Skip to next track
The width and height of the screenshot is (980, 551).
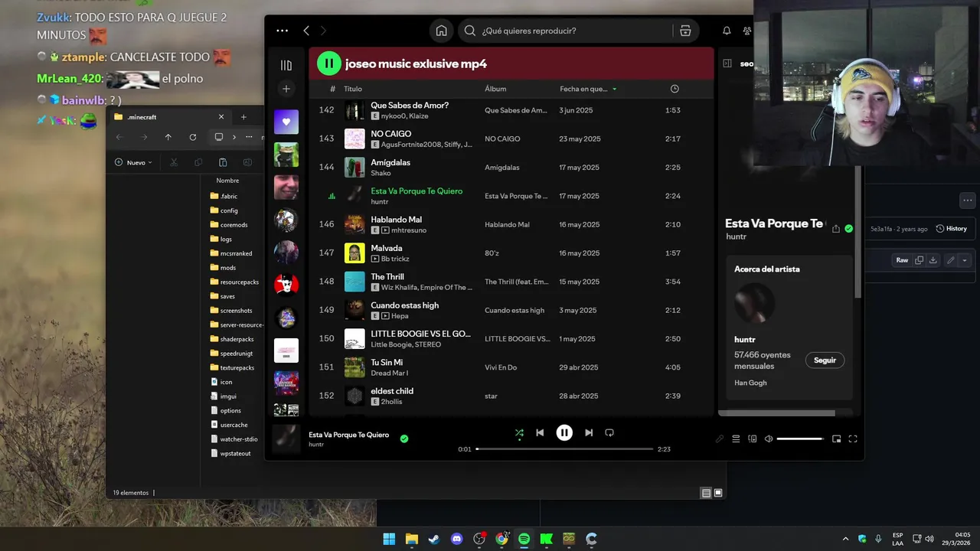pos(589,432)
